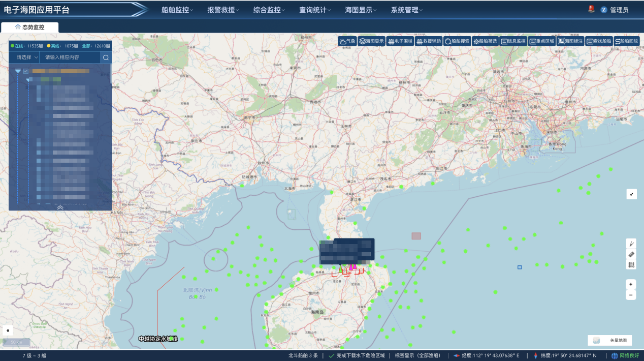Viewport: 644px width, 361px height.
Task: Collapse sidebar with double-left arrow icon
Action: (x=8, y=330)
